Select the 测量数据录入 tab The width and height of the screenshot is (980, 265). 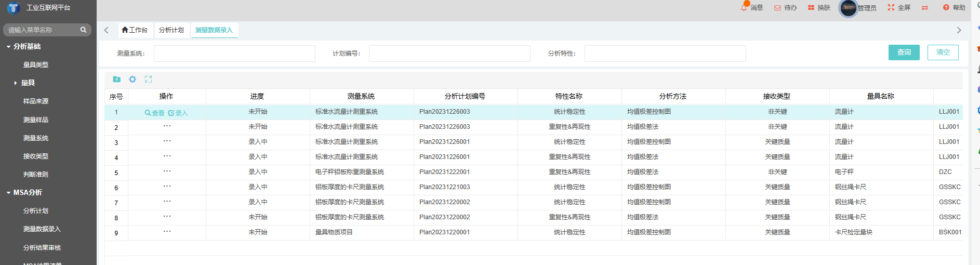click(214, 30)
